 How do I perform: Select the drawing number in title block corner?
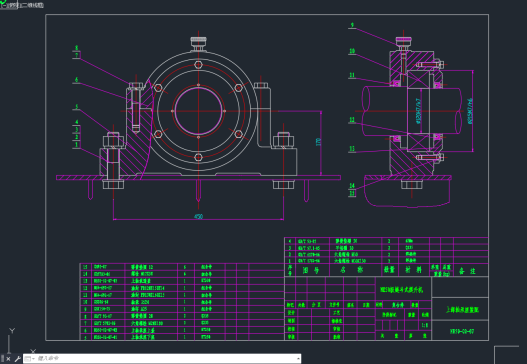(462, 331)
